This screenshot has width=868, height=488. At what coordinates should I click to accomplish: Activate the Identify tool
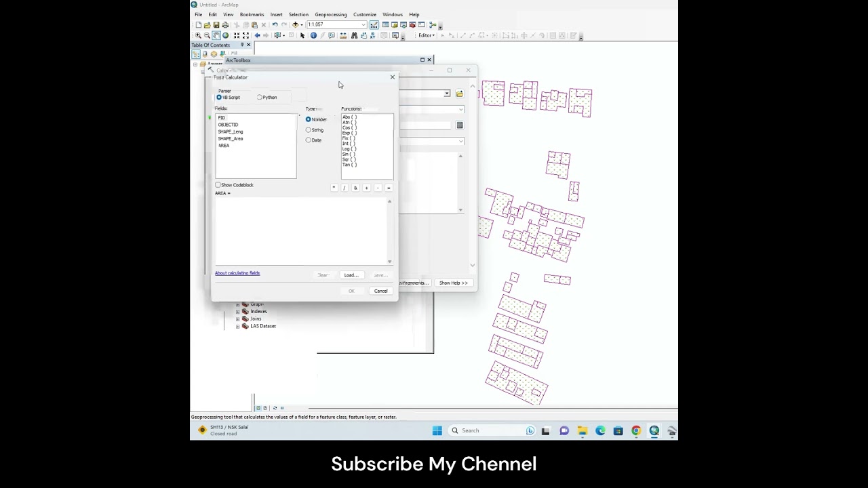(x=313, y=35)
